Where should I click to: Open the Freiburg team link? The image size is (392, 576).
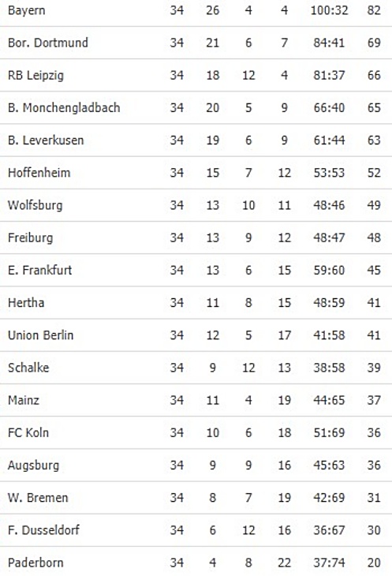pos(30,238)
